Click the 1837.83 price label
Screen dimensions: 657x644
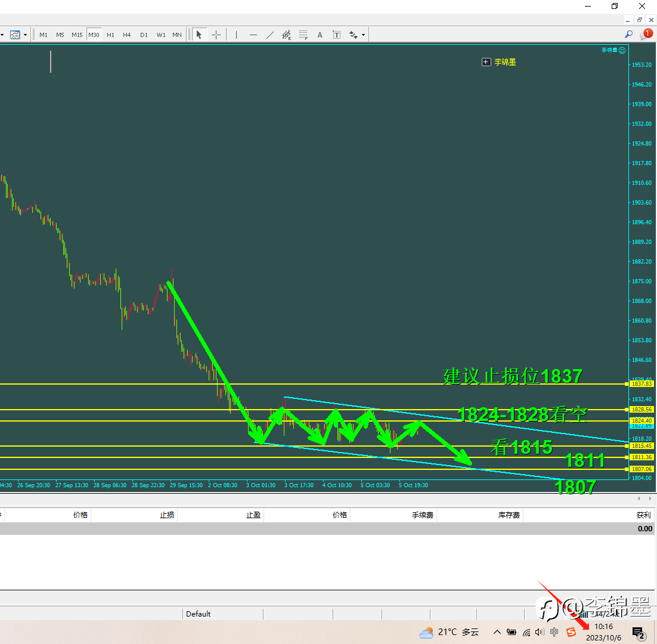(641, 384)
